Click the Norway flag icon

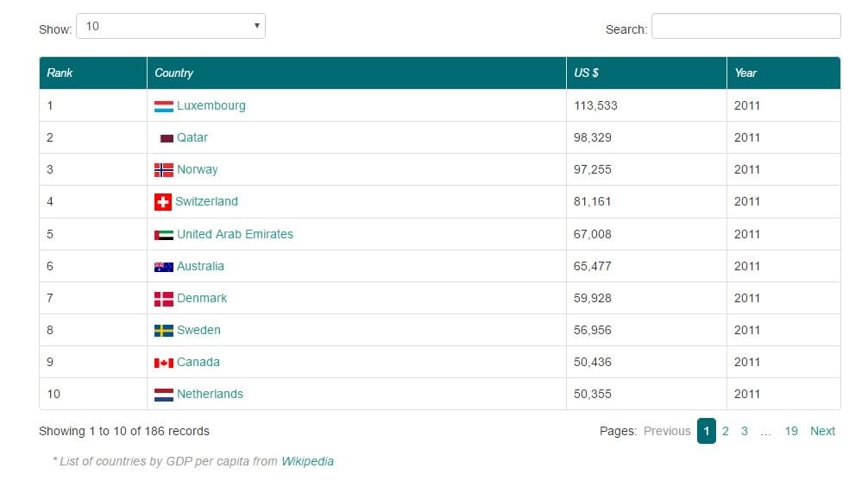pyautogui.click(x=164, y=170)
